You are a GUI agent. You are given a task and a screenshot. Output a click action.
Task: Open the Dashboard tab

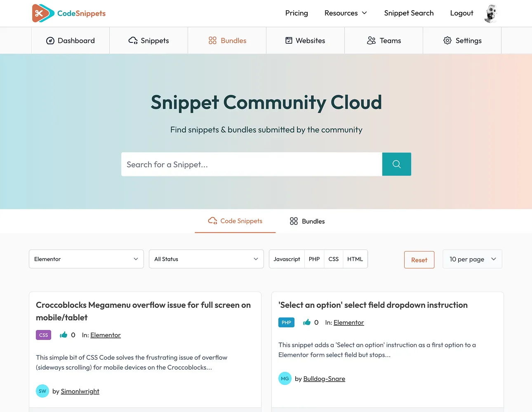point(71,40)
